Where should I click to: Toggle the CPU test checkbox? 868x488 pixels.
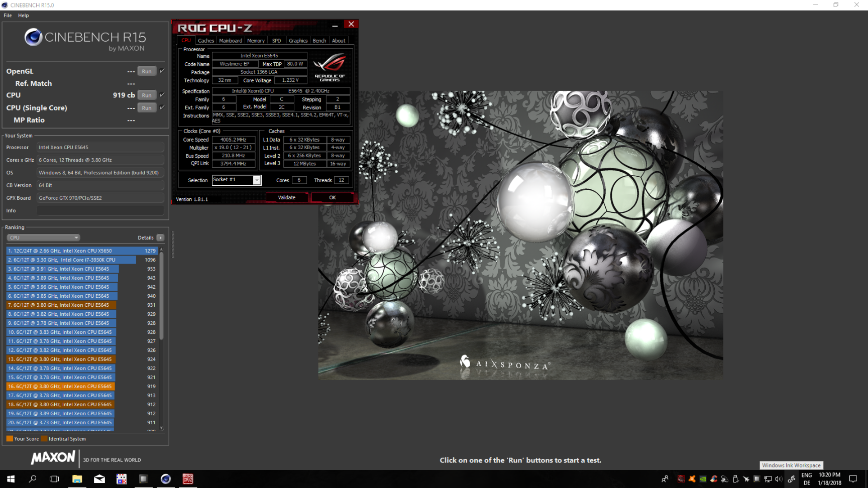(x=162, y=95)
